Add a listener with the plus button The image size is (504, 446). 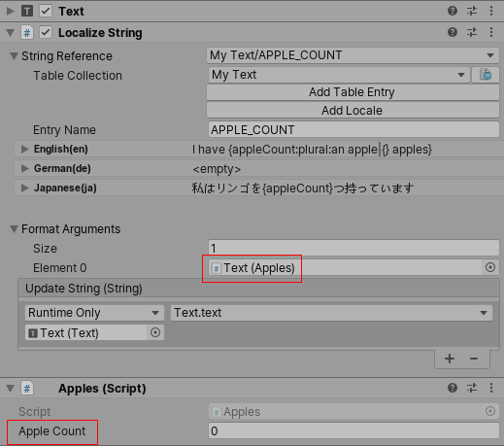(450, 359)
